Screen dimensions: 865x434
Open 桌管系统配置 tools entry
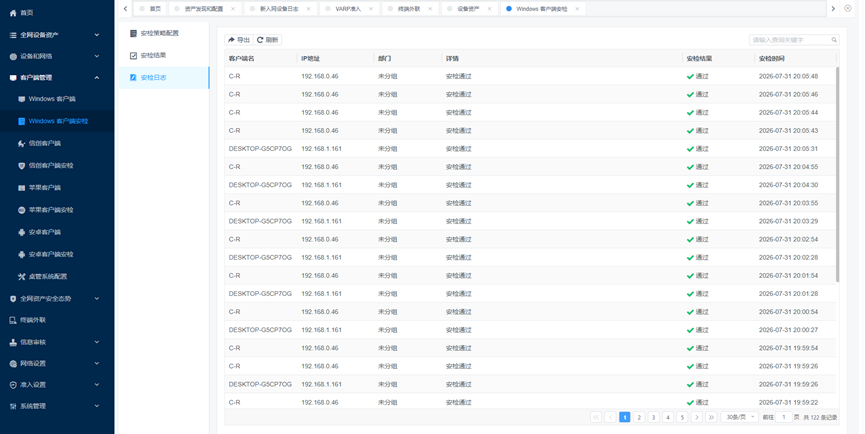(x=48, y=276)
